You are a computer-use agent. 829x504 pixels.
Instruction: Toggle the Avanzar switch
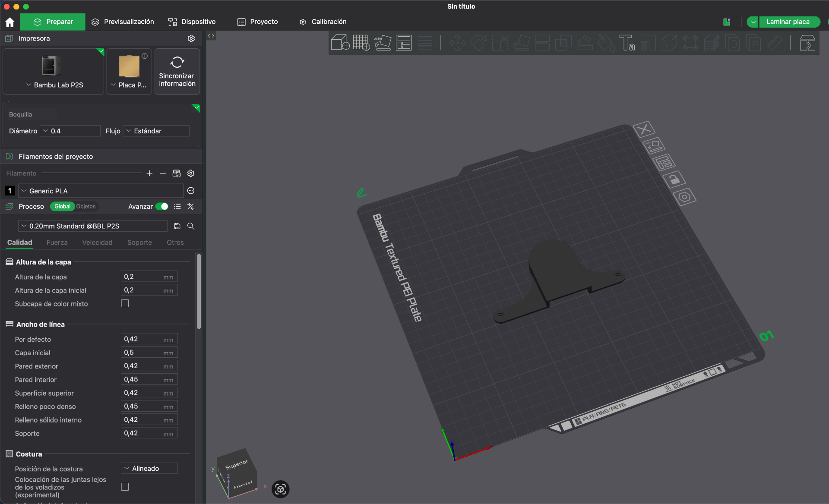(x=162, y=207)
